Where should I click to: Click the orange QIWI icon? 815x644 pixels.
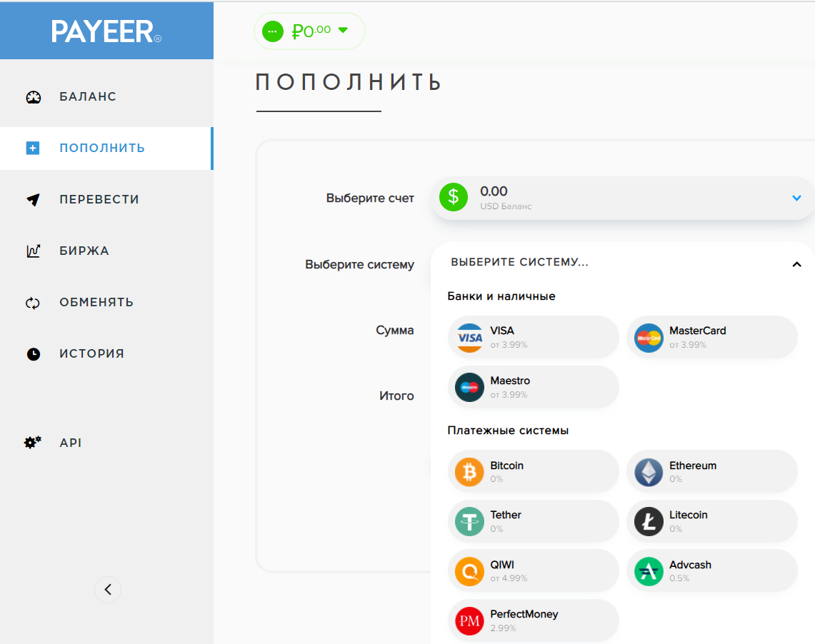tap(469, 571)
